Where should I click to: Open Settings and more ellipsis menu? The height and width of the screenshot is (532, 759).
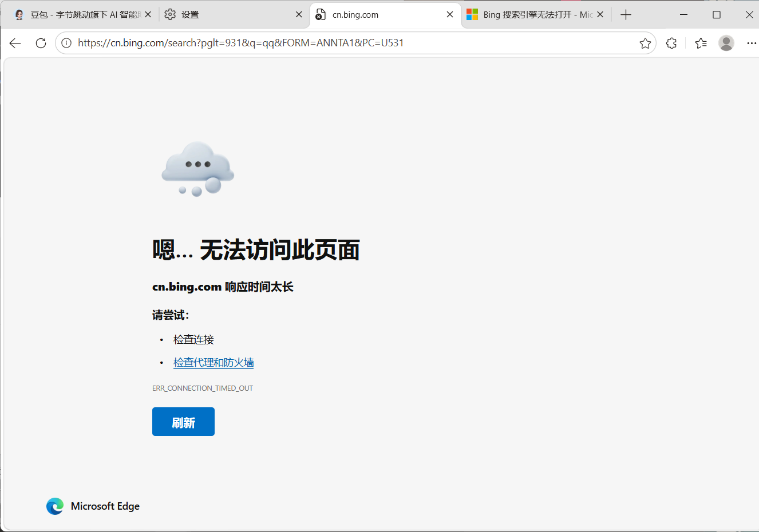pyautogui.click(x=752, y=43)
